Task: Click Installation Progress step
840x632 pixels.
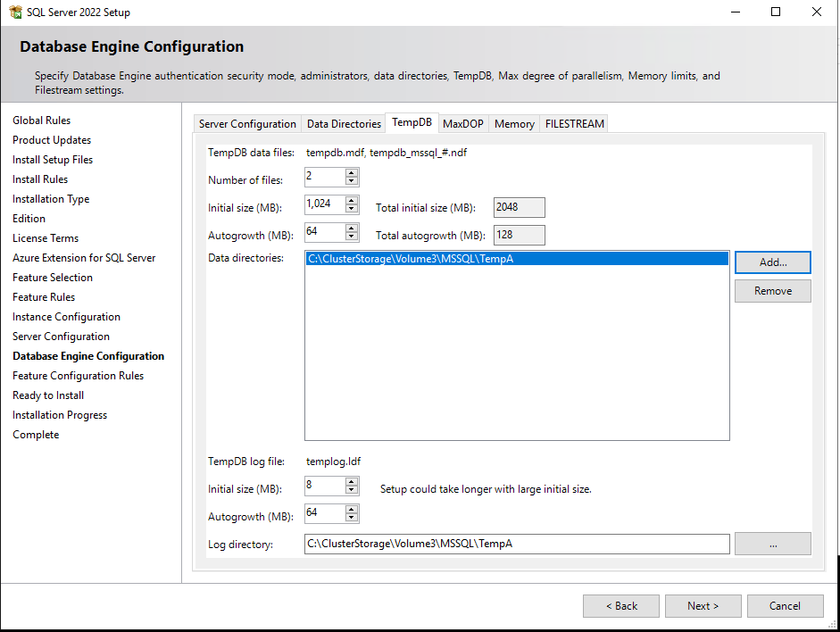Action: 60,415
